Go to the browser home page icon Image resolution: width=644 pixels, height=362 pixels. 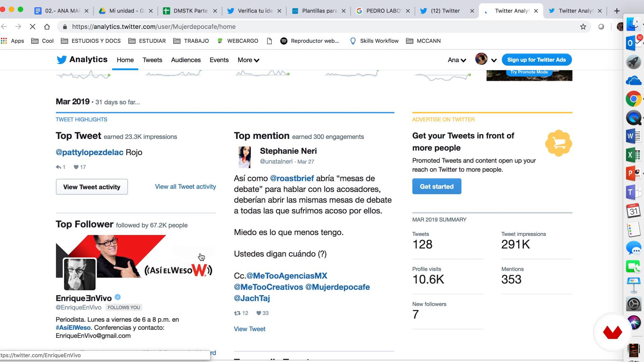(47, 26)
